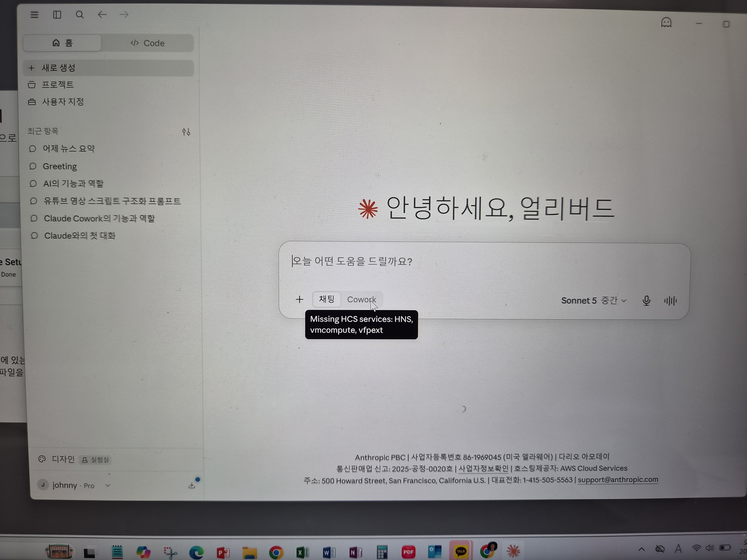Click the download update icon near johnny
The width and height of the screenshot is (747, 560).
[192, 485]
